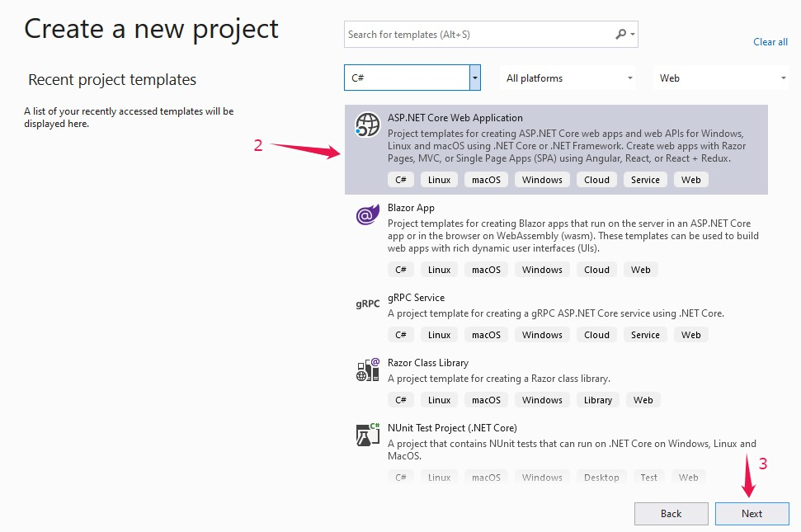Click the Service tag under ASP.NET Core Web Application
This screenshot has width=801, height=532.
coord(645,180)
